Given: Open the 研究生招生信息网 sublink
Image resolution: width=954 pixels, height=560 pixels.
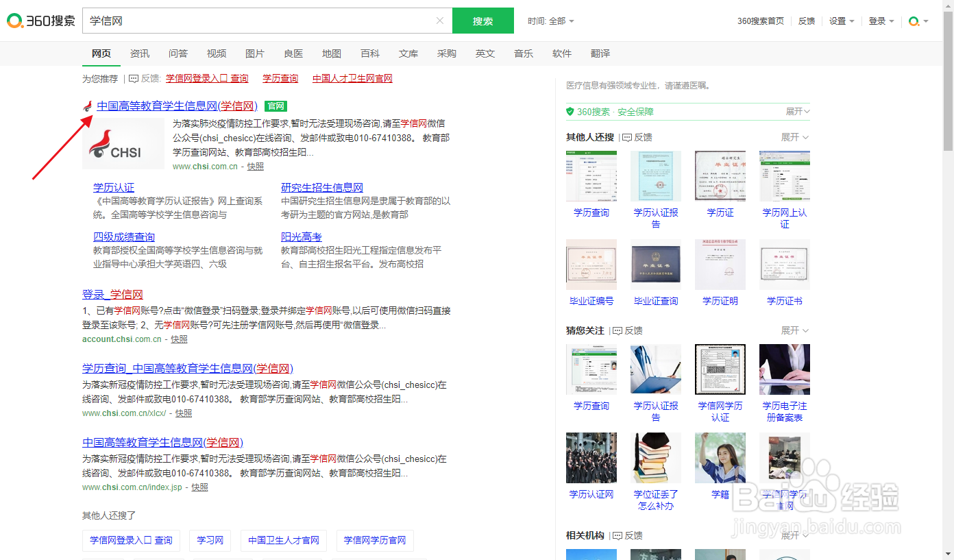Looking at the screenshot, I should 322,188.
